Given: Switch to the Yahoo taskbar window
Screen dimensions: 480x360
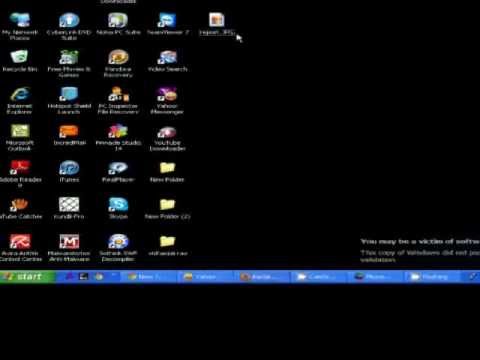Looking at the screenshot, I should [207, 277].
